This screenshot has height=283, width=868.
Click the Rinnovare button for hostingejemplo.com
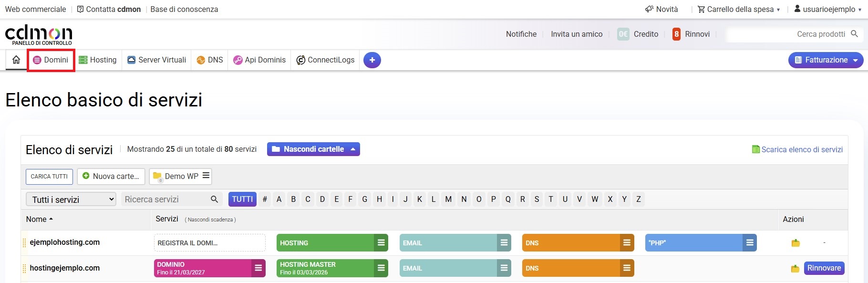click(x=824, y=268)
